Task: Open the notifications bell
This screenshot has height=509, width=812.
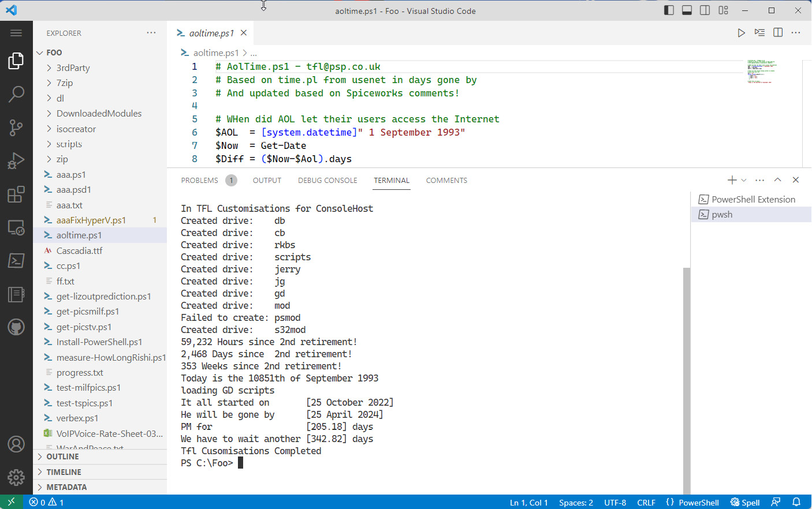Action: tap(796, 502)
